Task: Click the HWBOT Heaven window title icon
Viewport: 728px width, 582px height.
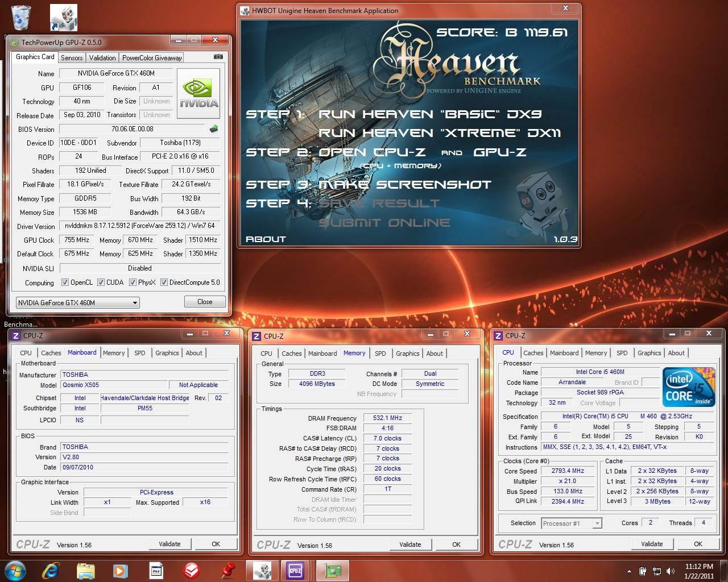Action: pos(245,10)
